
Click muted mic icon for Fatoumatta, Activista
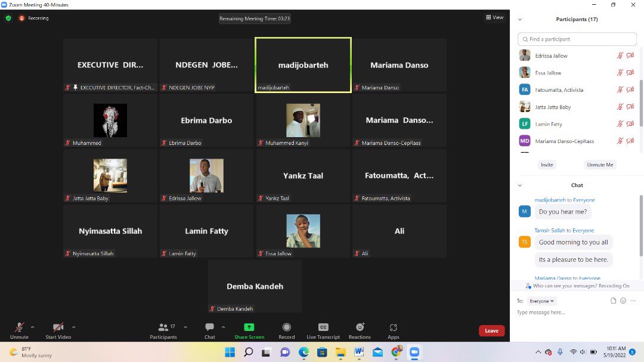[620, 89]
